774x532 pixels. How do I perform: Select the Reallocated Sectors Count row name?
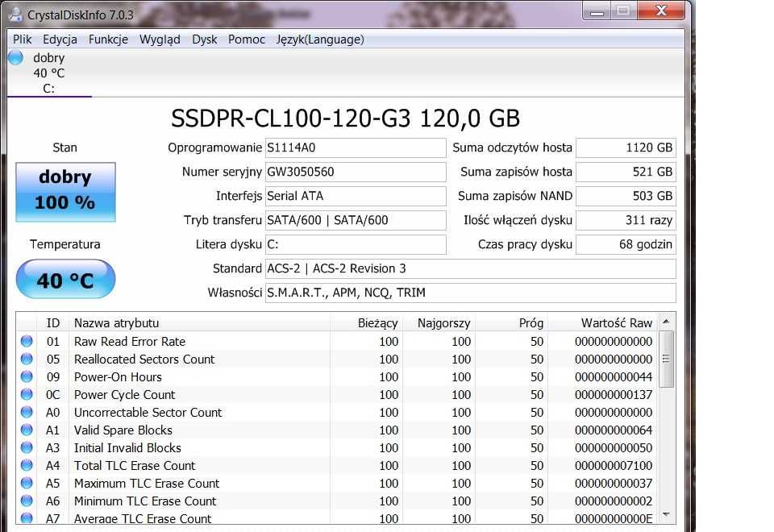(x=144, y=360)
